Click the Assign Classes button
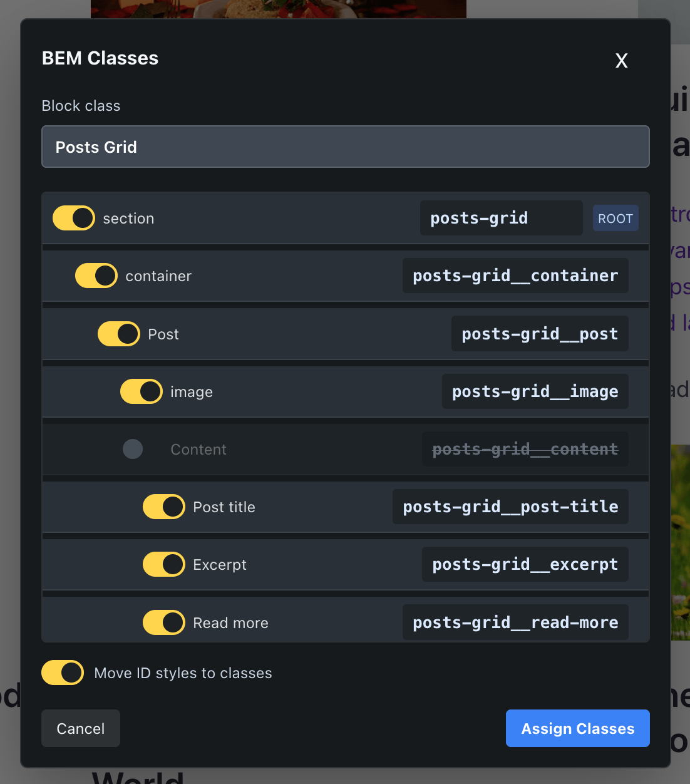Screen dimensions: 690x784 [x=578, y=728]
